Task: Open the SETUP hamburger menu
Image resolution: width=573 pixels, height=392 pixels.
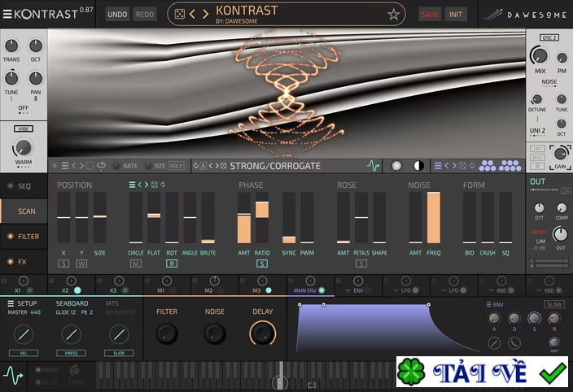Action: coord(11,303)
